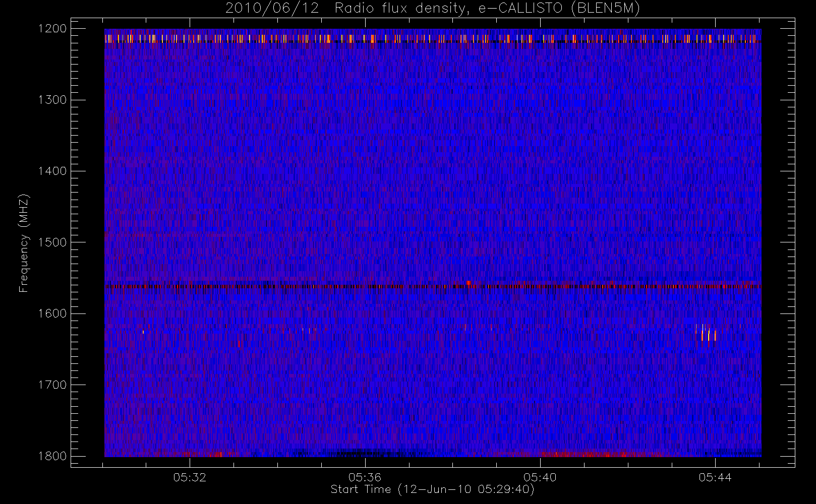Click the 05:36 time tick label
Viewport: 816px width, 504px height.
[x=365, y=477]
